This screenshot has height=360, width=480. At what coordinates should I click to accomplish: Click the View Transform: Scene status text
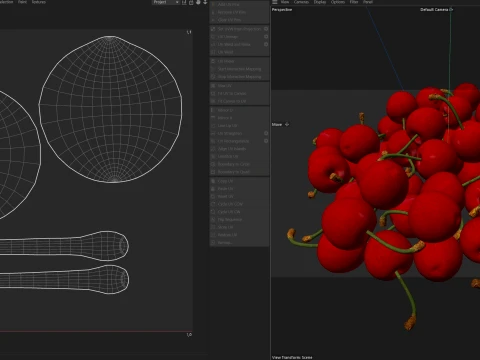click(292, 357)
